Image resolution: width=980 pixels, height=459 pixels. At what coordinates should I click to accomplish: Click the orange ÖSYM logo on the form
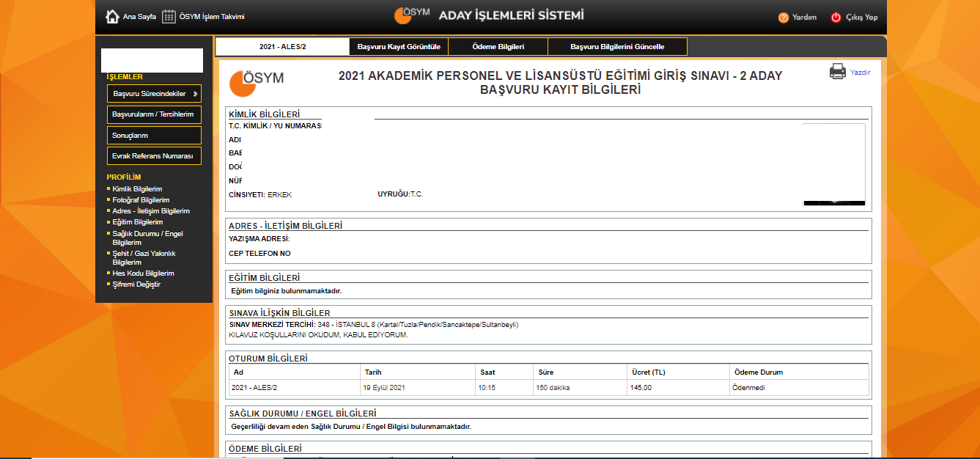pyautogui.click(x=257, y=82)
